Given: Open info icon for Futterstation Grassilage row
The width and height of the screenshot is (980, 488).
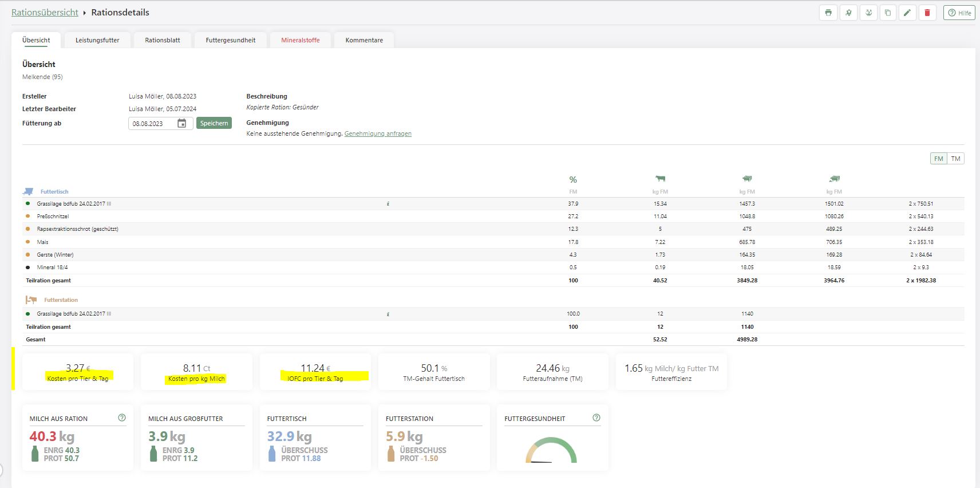Looking at the screenshot, I should (388, 314).
